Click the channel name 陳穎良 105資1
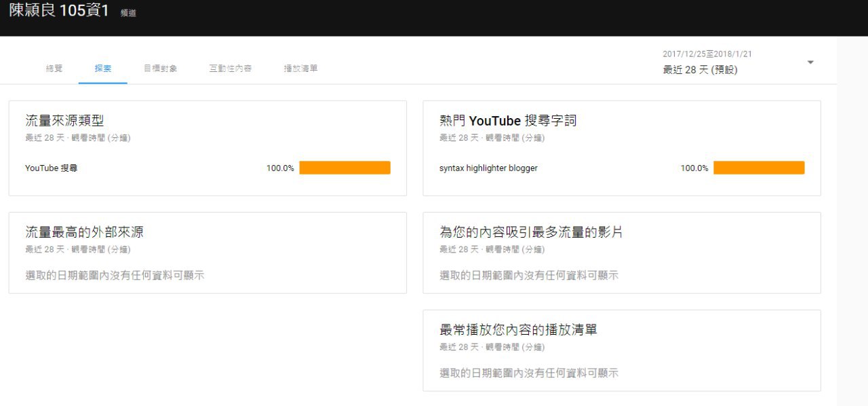Image resolution: width=868 pixels, height=406 pixels. pyautogui.click(x=59, y=12)
